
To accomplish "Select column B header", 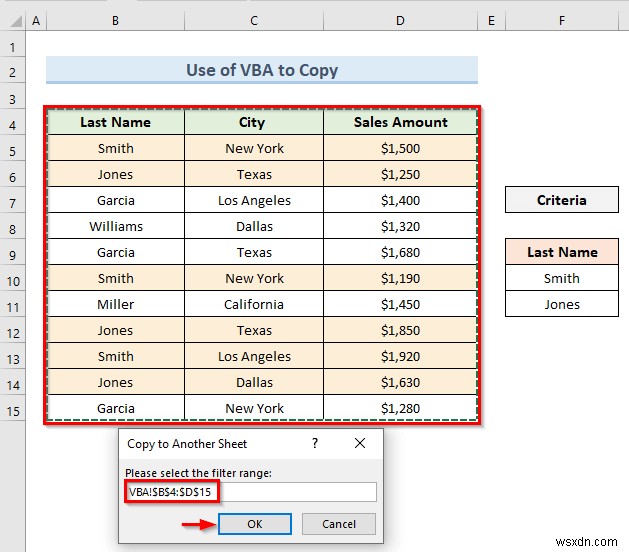I will coord(115,21).
